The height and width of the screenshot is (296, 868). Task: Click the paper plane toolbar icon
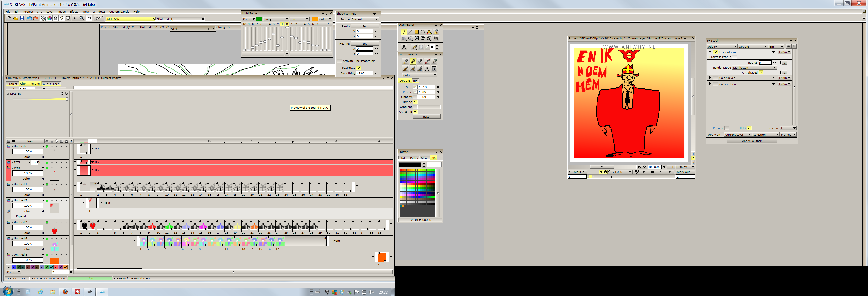click(99, 18)
